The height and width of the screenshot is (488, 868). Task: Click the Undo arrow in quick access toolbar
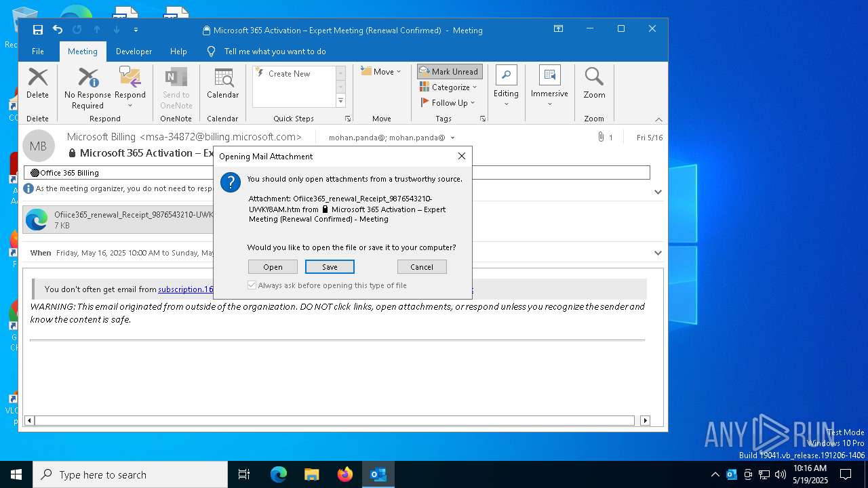point(58,30)
